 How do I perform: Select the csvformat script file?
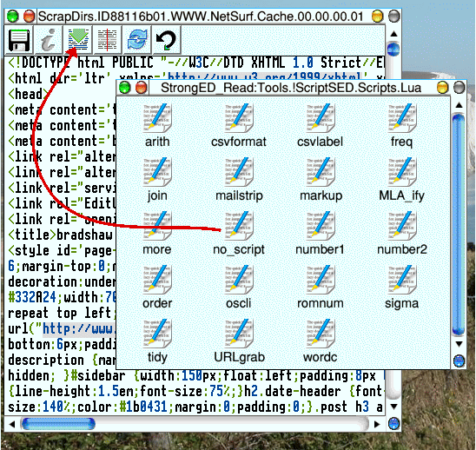click(x=239, y=126)
